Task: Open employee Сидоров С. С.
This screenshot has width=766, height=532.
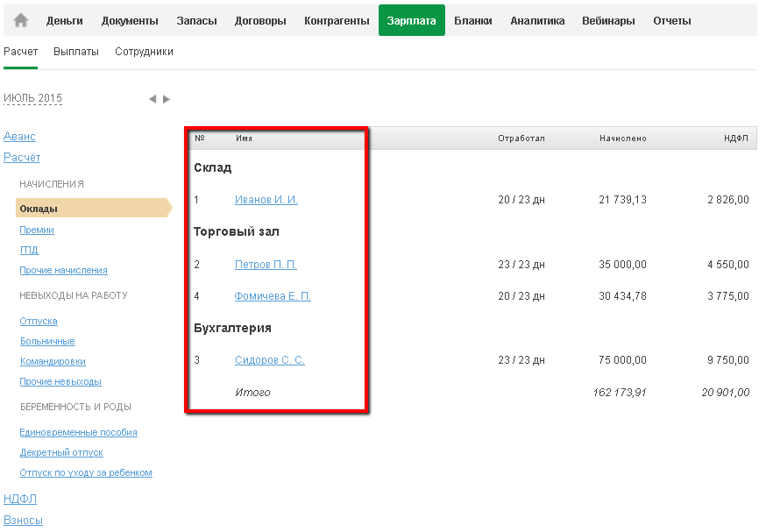Action: click(270, 360)
